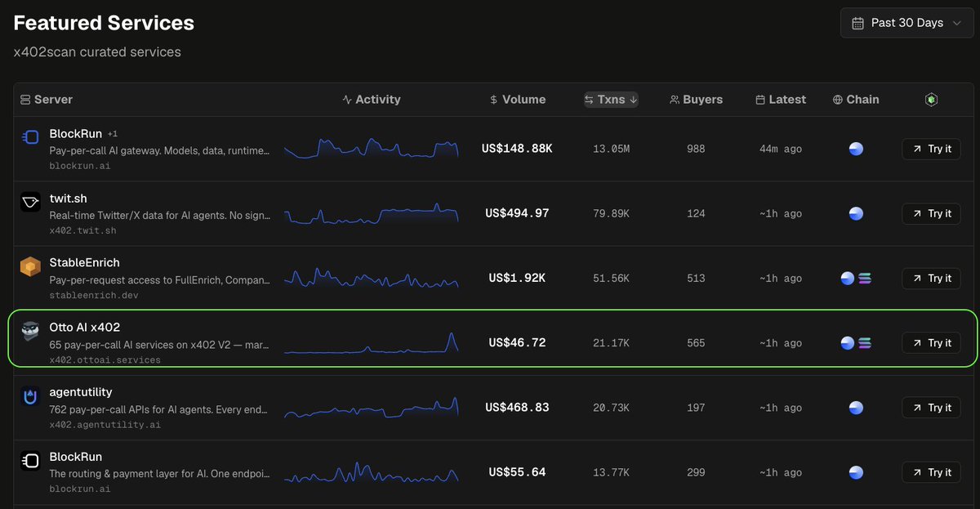Click the US$1.92K volume value

(517, 278)
